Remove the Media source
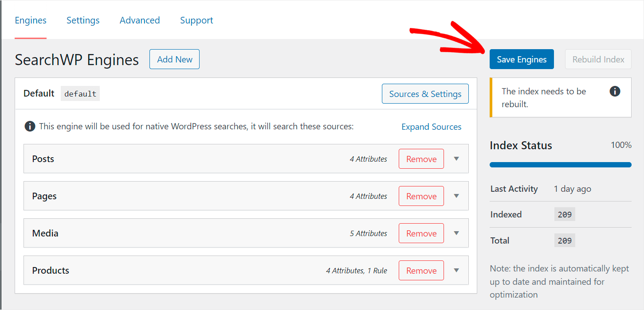The height and width of the screenshot is (310, 644). pos(421,233)
